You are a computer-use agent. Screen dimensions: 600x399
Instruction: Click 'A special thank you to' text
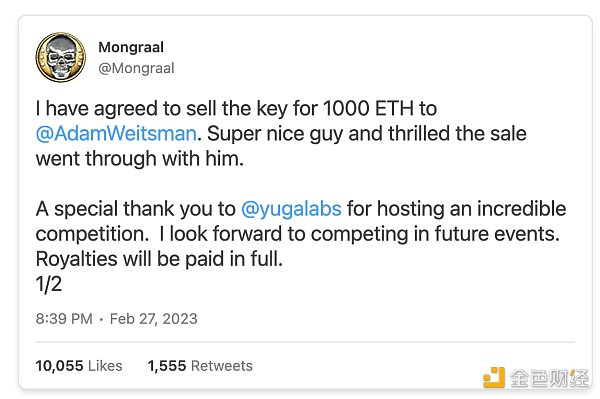point(135,209)
